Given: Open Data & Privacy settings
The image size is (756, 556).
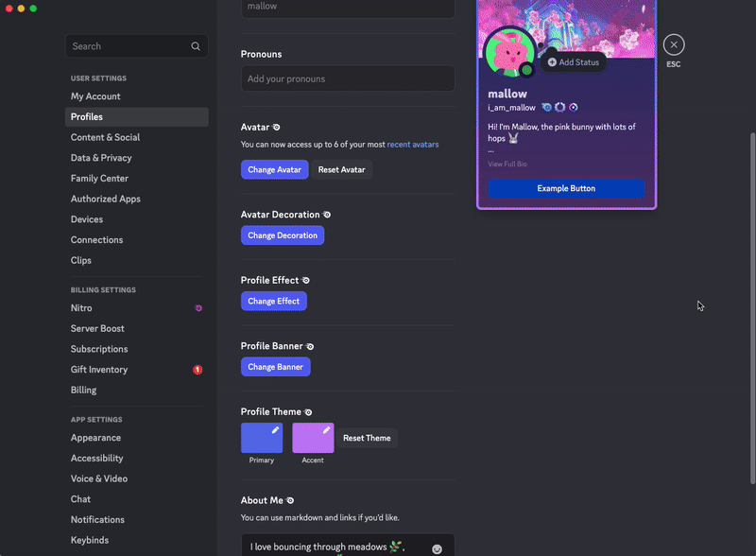Looking at the screenshot, I should tap(137, 158).
